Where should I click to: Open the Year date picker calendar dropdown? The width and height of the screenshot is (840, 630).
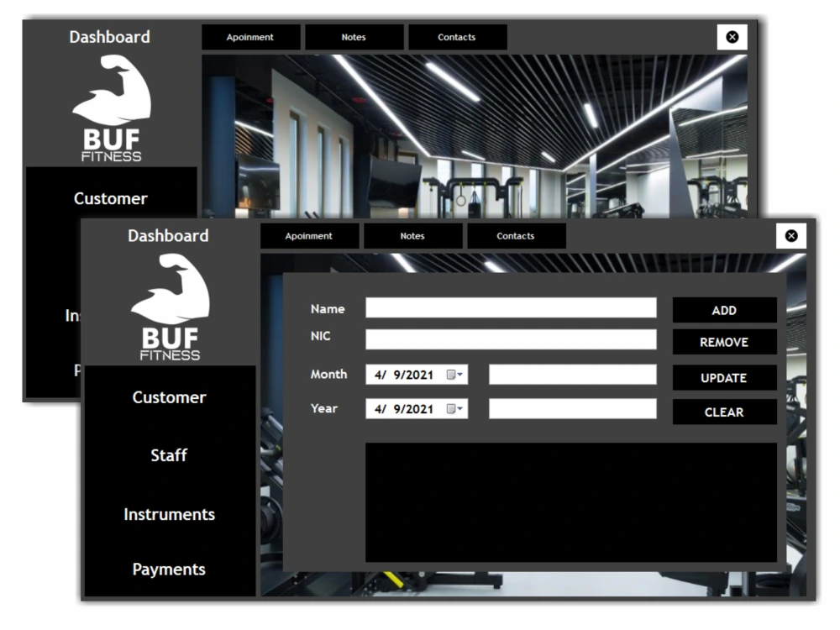click(454, 409)
